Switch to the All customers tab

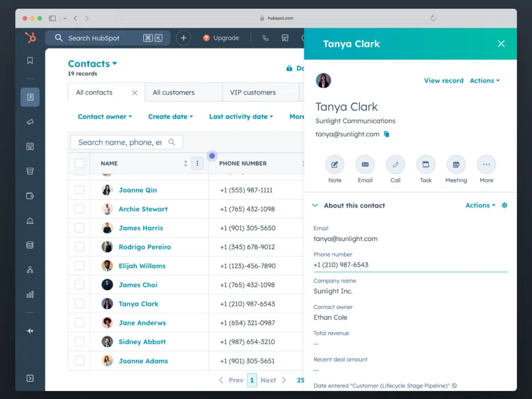click(184, 92)
